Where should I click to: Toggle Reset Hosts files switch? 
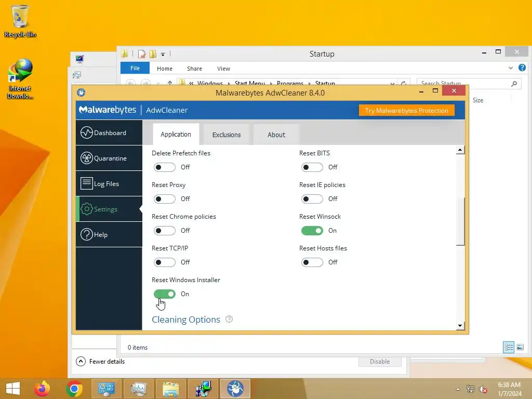pyautogui.click(x=312, y=262)
